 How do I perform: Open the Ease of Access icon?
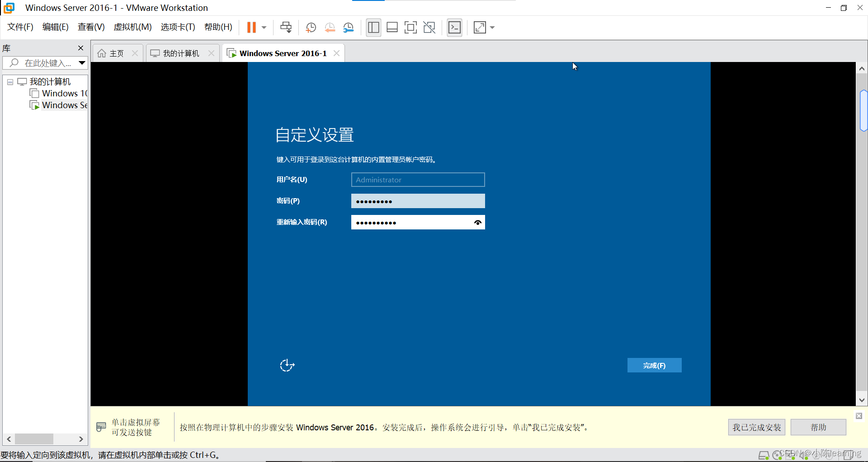tap(287, 365)
